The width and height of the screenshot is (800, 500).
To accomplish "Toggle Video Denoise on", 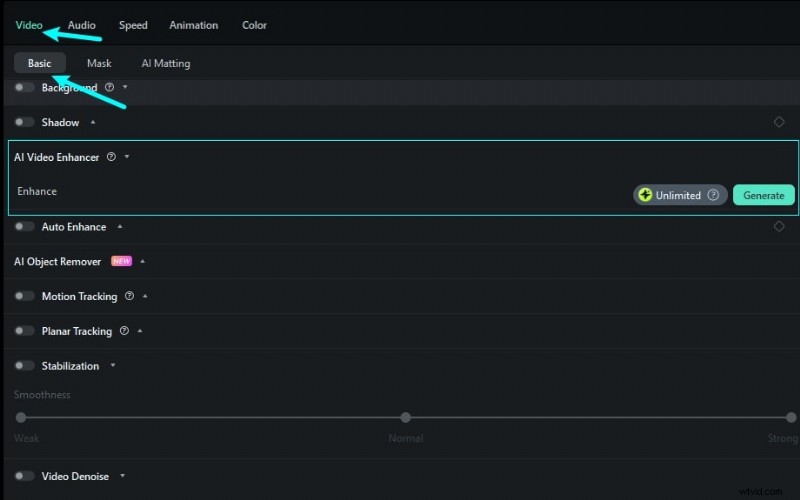I will tap(24, 476).
